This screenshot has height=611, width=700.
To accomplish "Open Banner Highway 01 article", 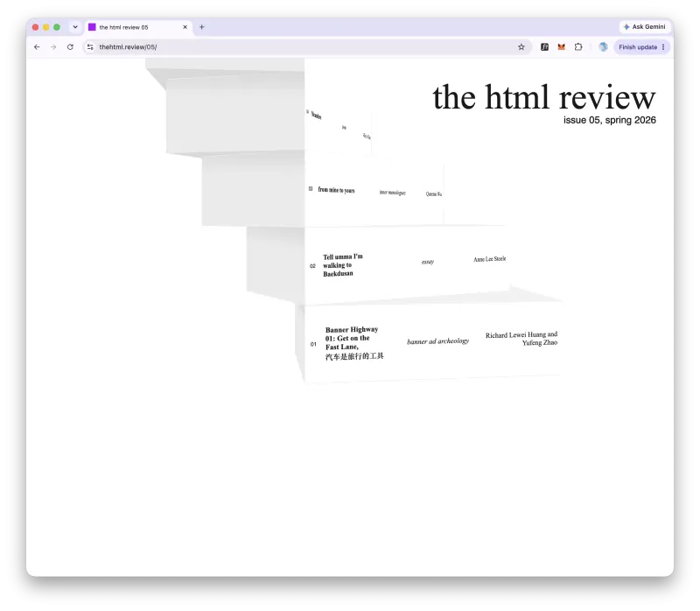I will pyautogui.click(x=354, y=343).
